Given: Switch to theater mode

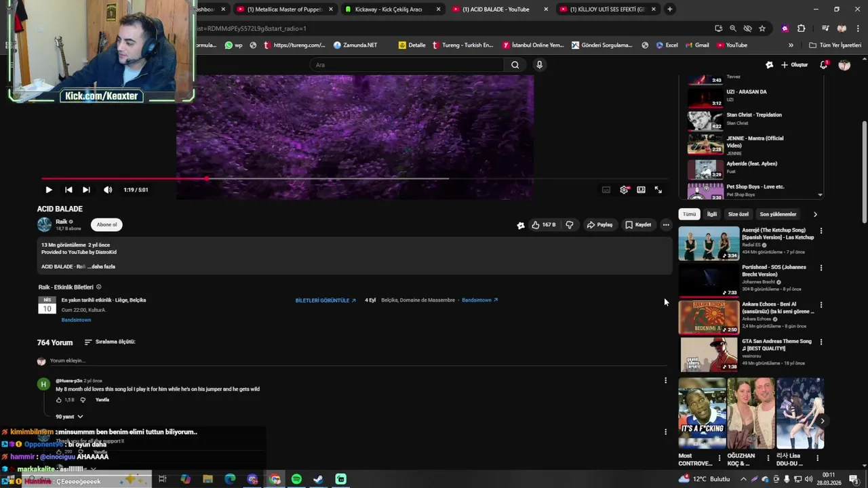Looking at the screenshot, I should pos(641,190).
